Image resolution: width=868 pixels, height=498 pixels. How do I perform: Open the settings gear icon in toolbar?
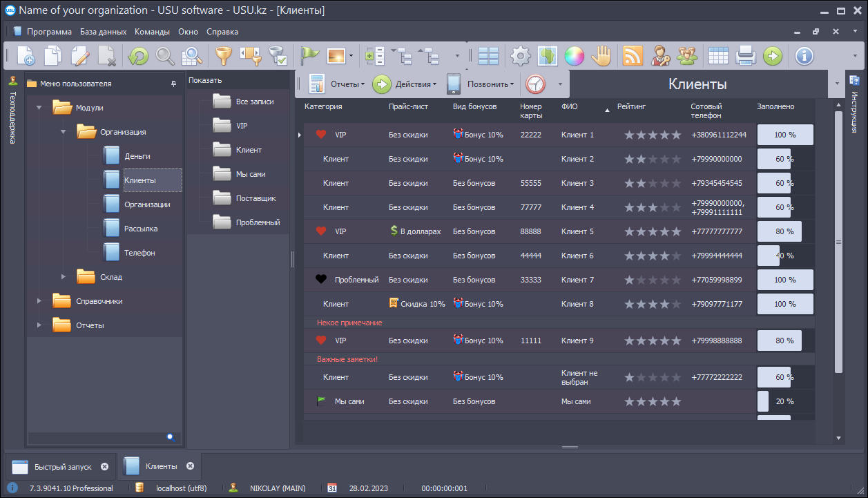pyautogui.click(x=520, y=56)
